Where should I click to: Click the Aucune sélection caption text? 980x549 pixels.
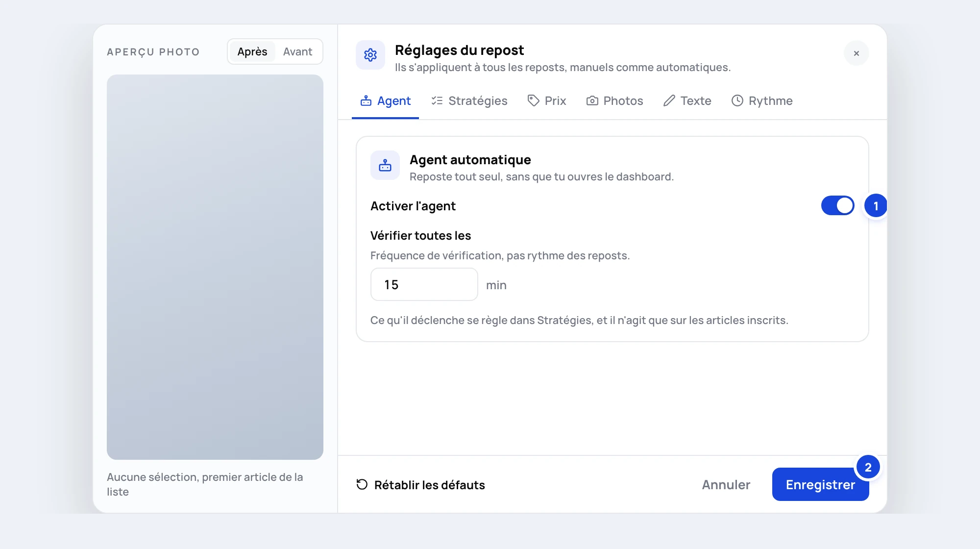205,484
